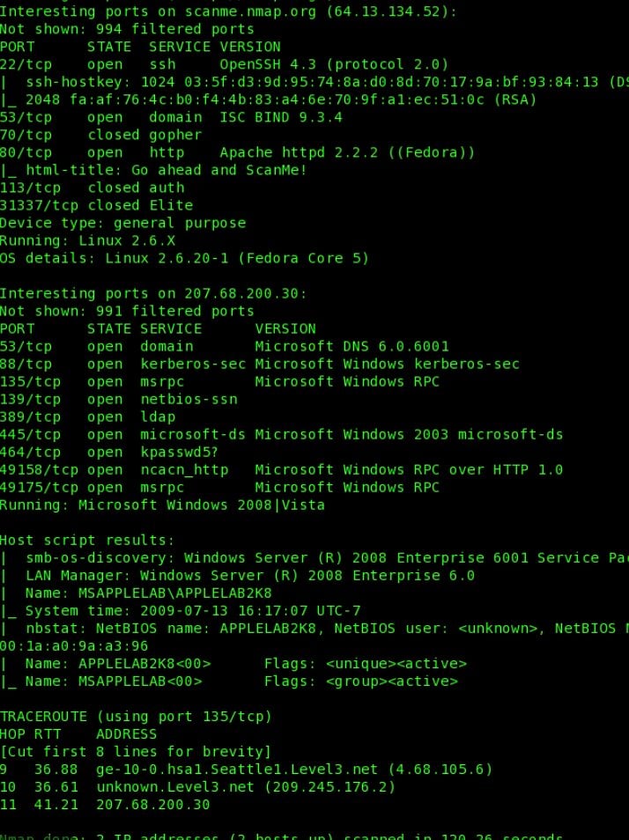
Task: Click the 445/tcp microsoft-ds row
Action: point(281,434)
